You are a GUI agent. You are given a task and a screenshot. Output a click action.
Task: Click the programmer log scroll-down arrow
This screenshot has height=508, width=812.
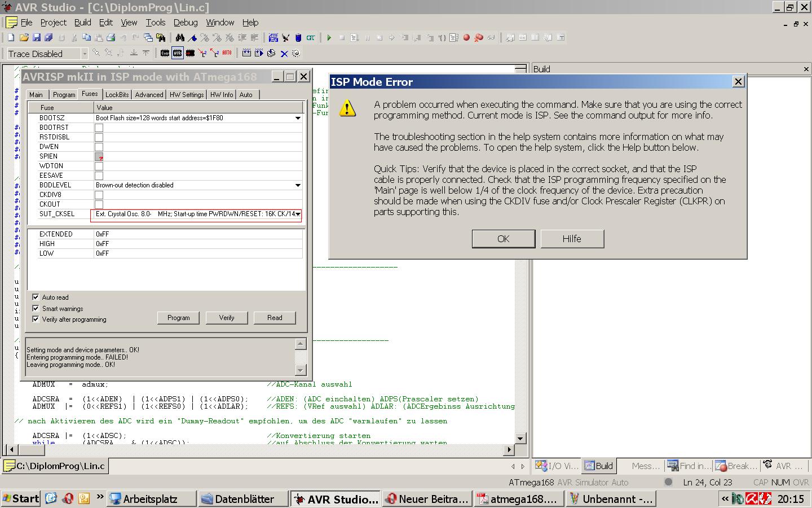(x=301, y=370)
